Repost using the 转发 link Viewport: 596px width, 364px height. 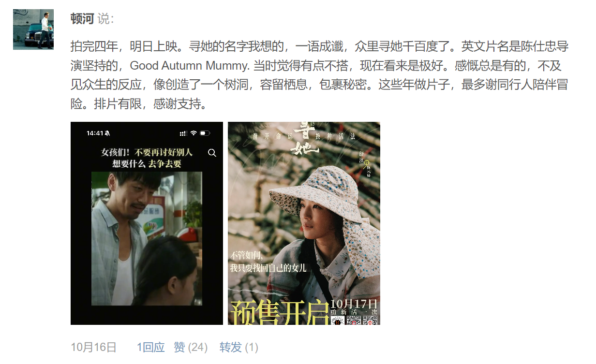coord(231,347)
